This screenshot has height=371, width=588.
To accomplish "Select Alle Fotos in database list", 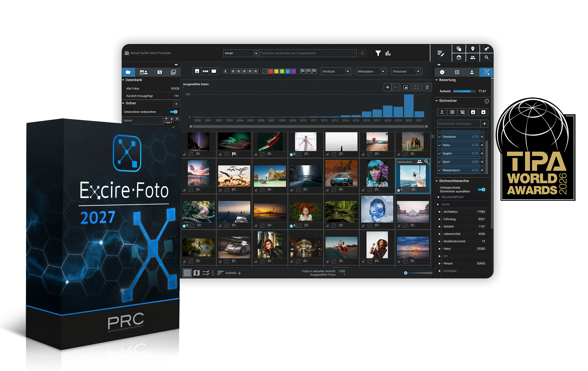I will (151, 89).
